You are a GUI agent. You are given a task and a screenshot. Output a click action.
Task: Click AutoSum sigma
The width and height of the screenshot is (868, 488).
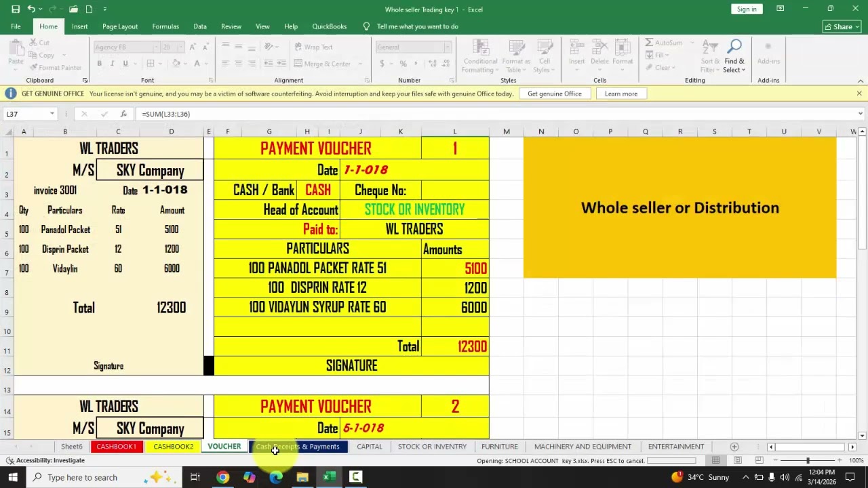point(664,43)
